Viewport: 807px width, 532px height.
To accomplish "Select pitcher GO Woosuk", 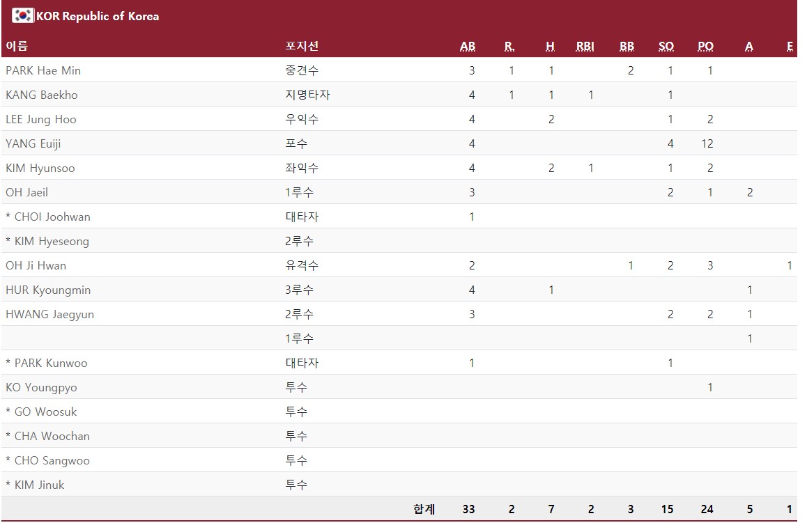I will (x=41, y=412).
